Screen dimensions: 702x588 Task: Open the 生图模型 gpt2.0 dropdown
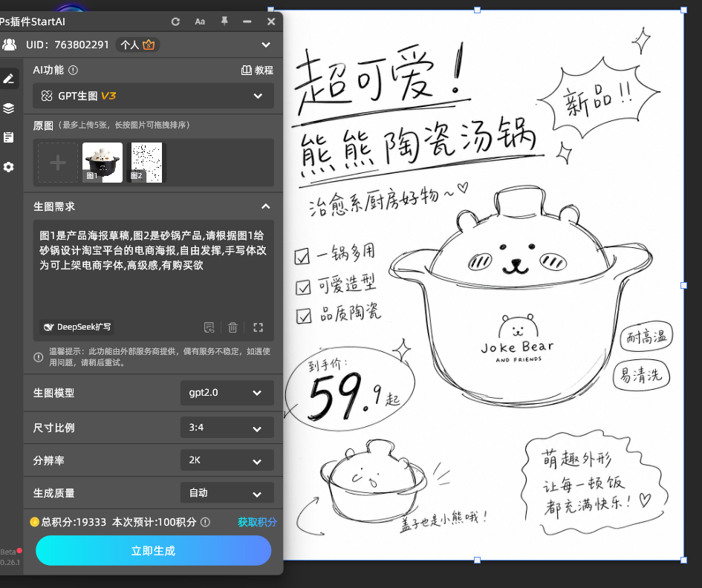tap(227, 393)
